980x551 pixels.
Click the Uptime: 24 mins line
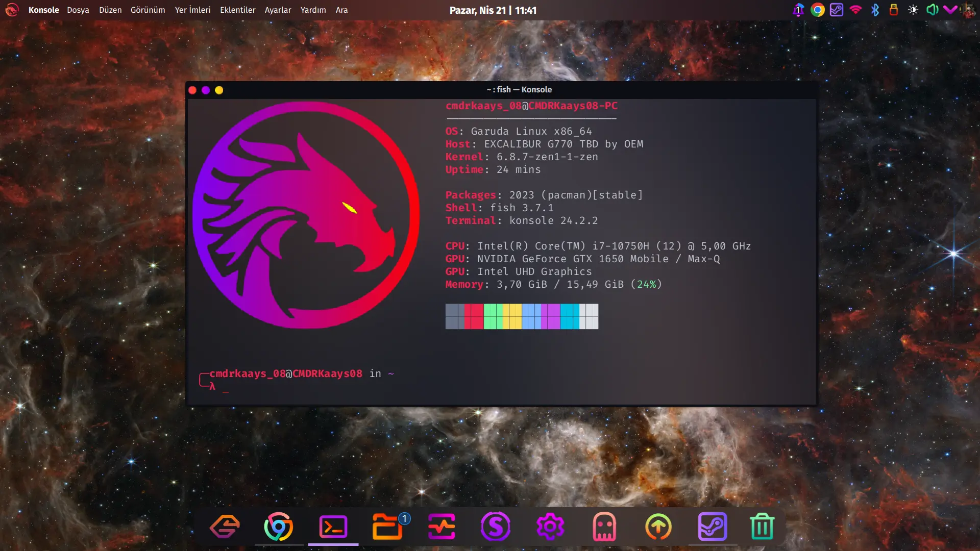point(493,170)
